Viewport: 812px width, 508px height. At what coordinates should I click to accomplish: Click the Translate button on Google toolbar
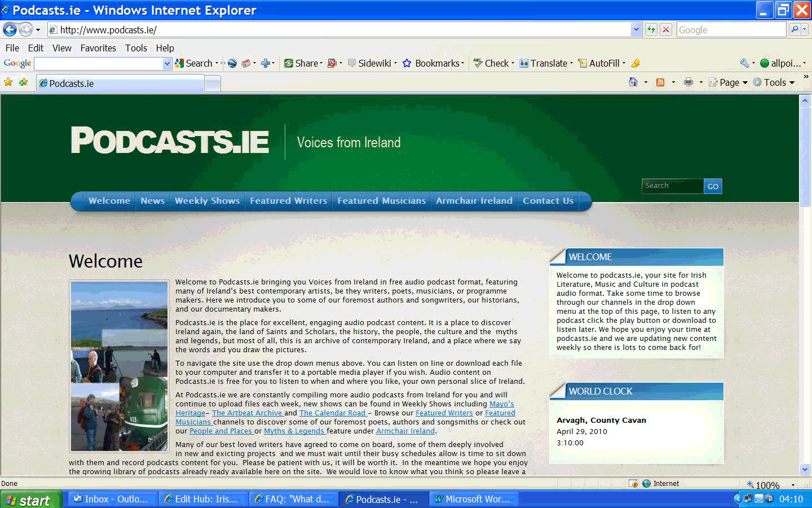(544, 63)
